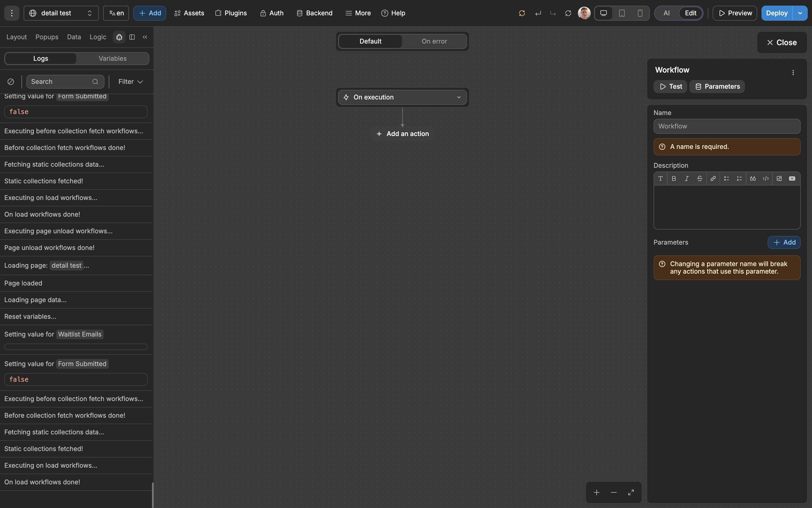
Task: Open the Layout tab
Action: [x=16, y=37]
